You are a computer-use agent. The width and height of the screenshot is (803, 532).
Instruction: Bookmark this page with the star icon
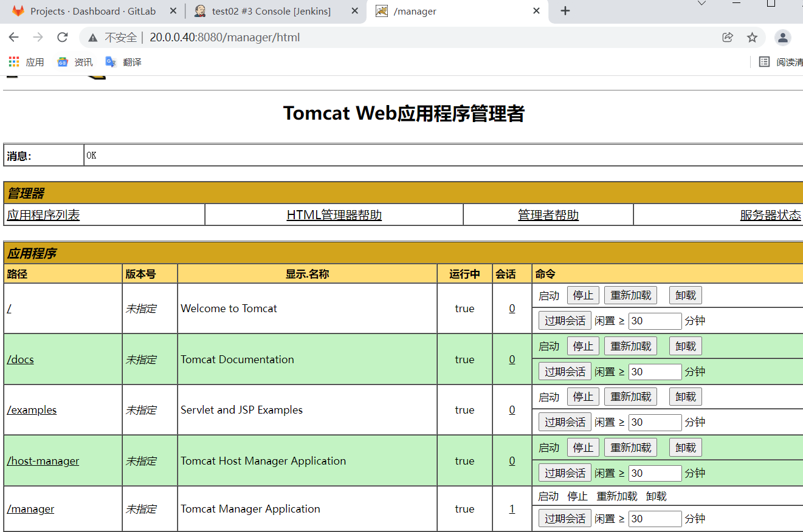pyautogui.click(x=752, y=38)
